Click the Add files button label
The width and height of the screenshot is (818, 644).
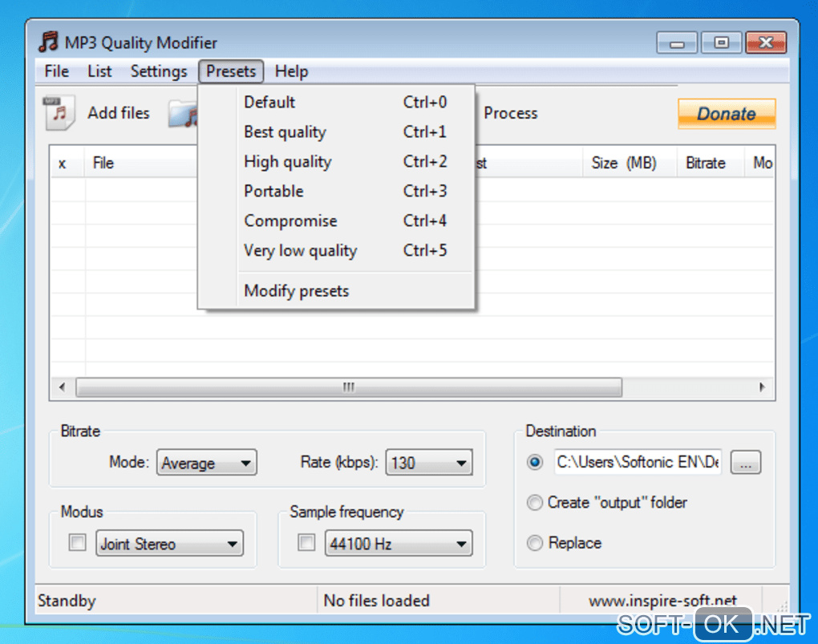119,113
